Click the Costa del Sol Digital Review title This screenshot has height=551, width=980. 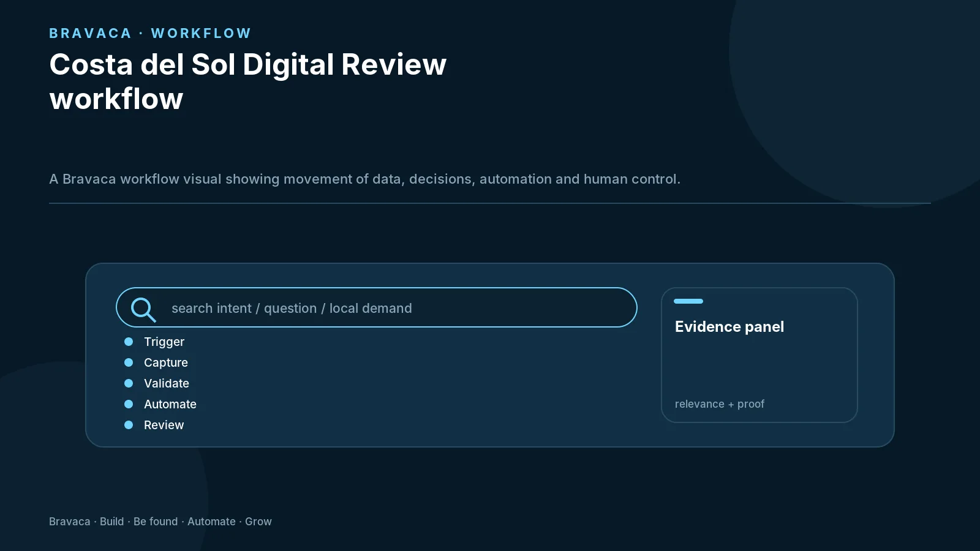(x=248, y=81)
